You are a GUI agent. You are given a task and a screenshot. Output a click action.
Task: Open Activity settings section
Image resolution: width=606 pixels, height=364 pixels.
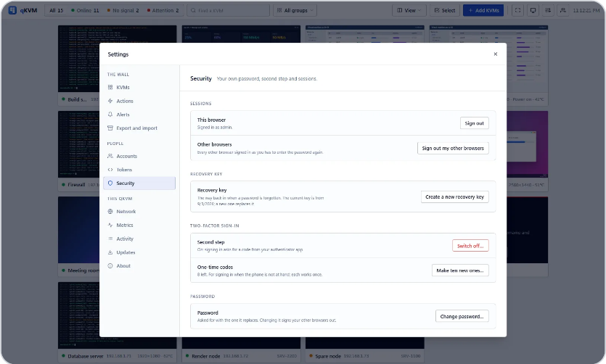[139, 239]
